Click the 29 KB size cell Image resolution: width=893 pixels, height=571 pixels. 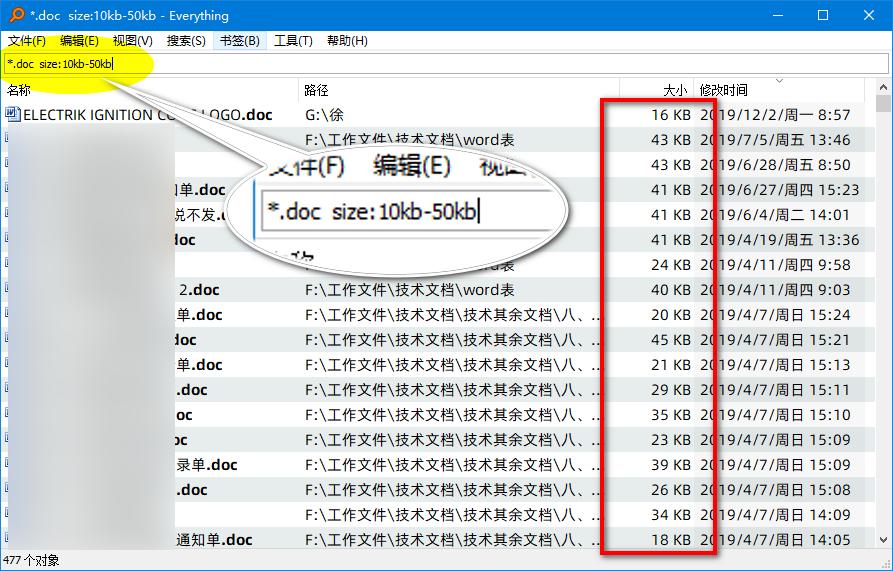(x=671, y=391)
